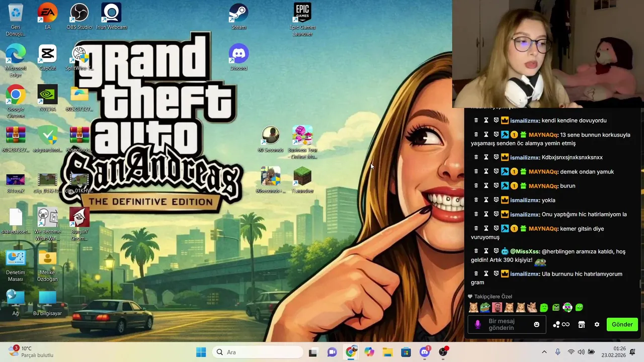The height and width of the screenshot is (362, 644).
Task: Open Microsoft Store from the taskbar
Action: point(406,352)
